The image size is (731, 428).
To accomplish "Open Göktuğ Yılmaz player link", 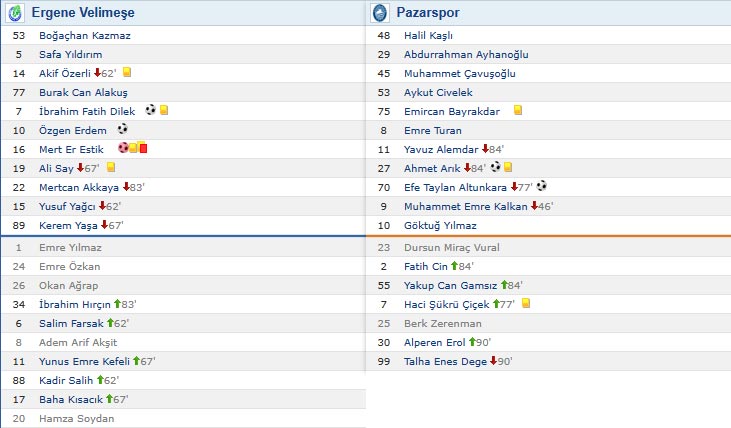I will click(442, 224).
